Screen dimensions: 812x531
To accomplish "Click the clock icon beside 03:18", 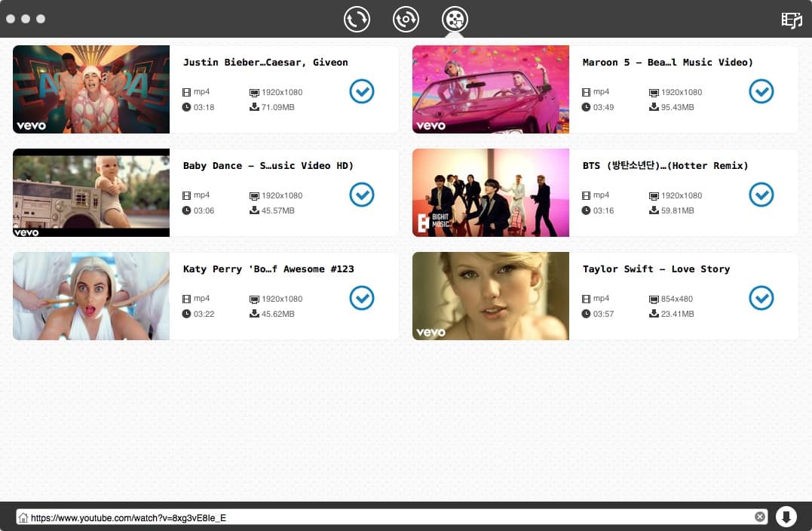I will tap(186, 107).
